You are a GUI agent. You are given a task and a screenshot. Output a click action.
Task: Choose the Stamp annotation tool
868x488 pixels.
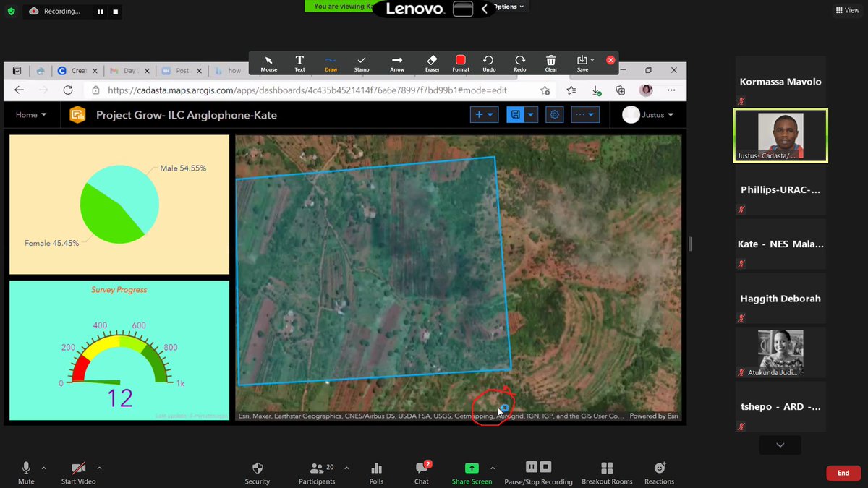(362, 63)
